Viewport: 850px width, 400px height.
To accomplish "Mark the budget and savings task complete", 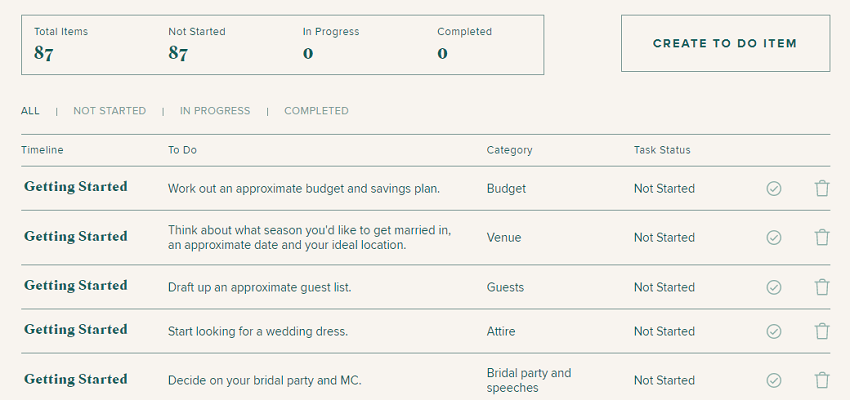I will coord(773,188).
